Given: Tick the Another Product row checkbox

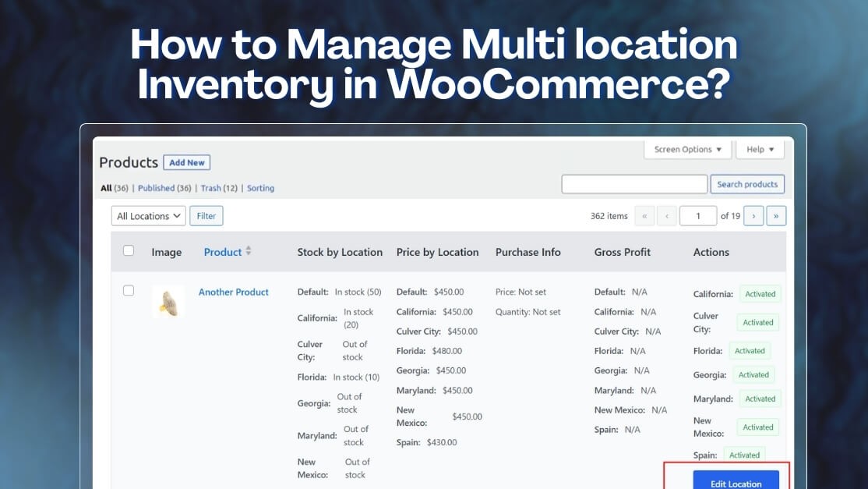Looking at the screenshot, I should click(129, 290).
